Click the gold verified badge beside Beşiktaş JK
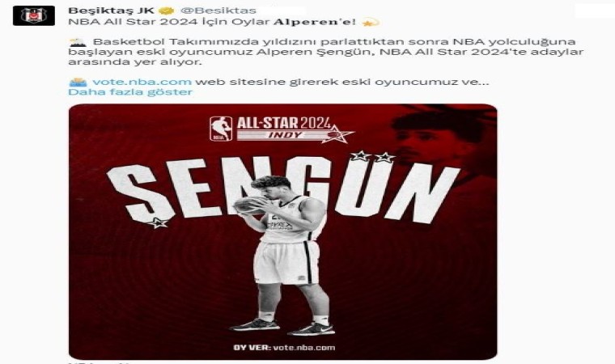 point(167,11)
